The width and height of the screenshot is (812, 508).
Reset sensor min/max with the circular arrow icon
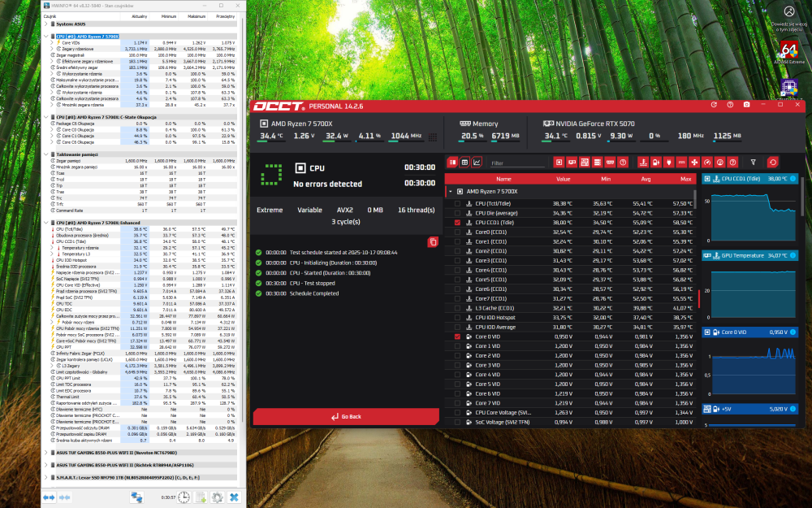[x=772, y=163]
